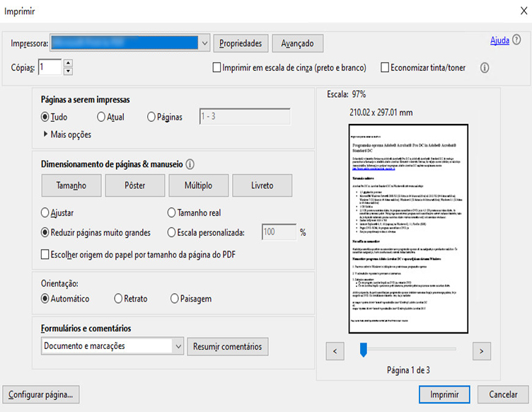Image resolution: width=532 pixels, height=412 pixels.
Task: Set orientation to Retrato
Action: [x=118, y=299]
